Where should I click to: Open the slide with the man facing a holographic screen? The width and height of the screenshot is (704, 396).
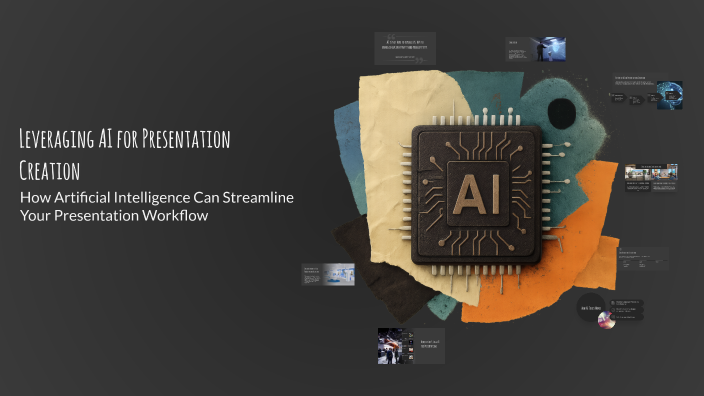tap(535, 49)
